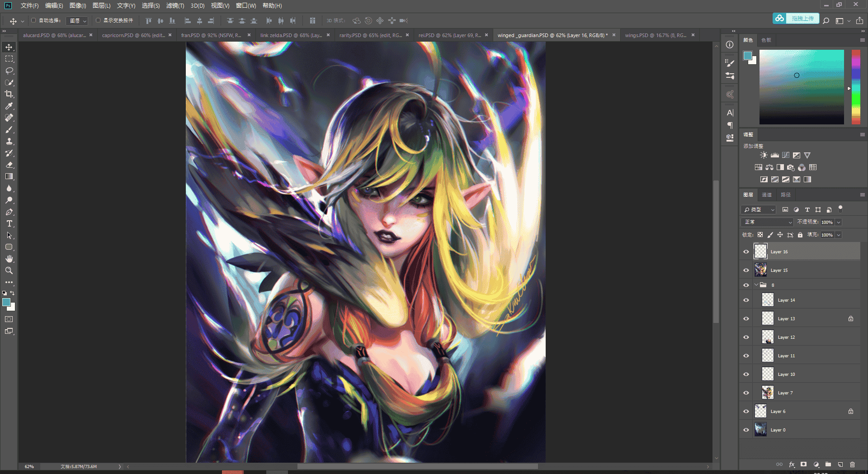The width and height of the screenshot is (868, 474).
Task: Click the foreground color swatch in toolbar
Action: click(x=6, y=302)
